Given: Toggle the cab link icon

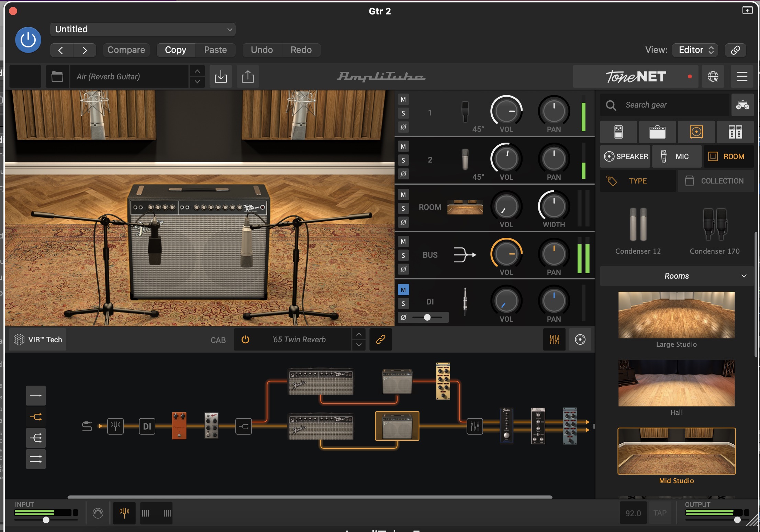Looking at the screenshot, I should 380,340.
